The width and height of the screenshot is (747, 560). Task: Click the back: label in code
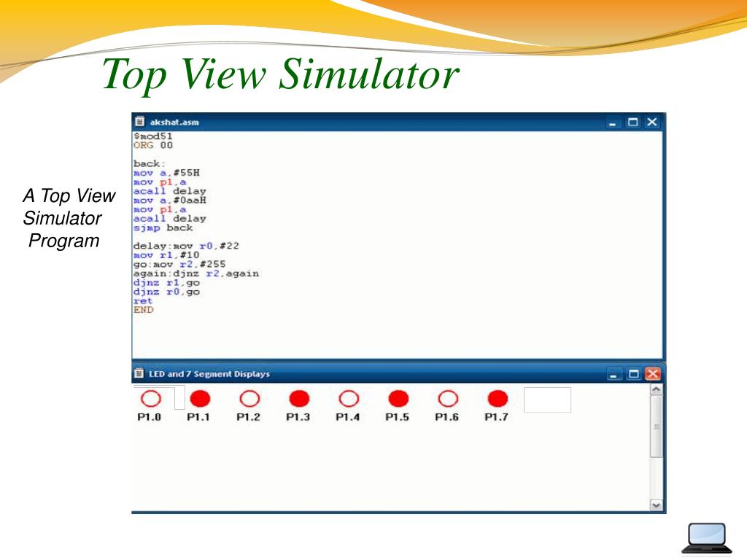pos(149,163)
